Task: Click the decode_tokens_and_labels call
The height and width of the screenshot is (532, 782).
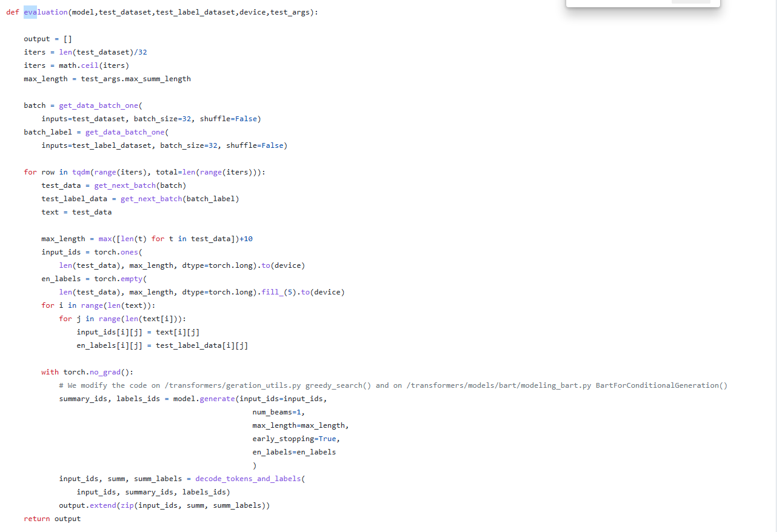Action: pos(249,478)
